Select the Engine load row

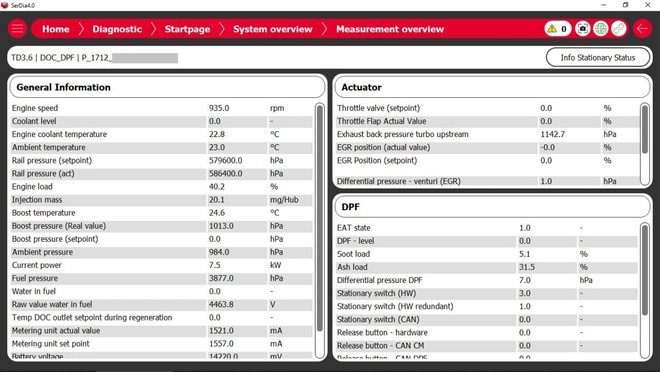click(x=162, y=186)
